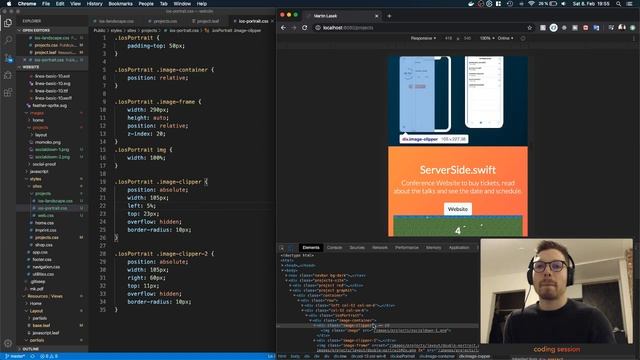Click the viewport width field in device toolbar

tap(448, 38)
